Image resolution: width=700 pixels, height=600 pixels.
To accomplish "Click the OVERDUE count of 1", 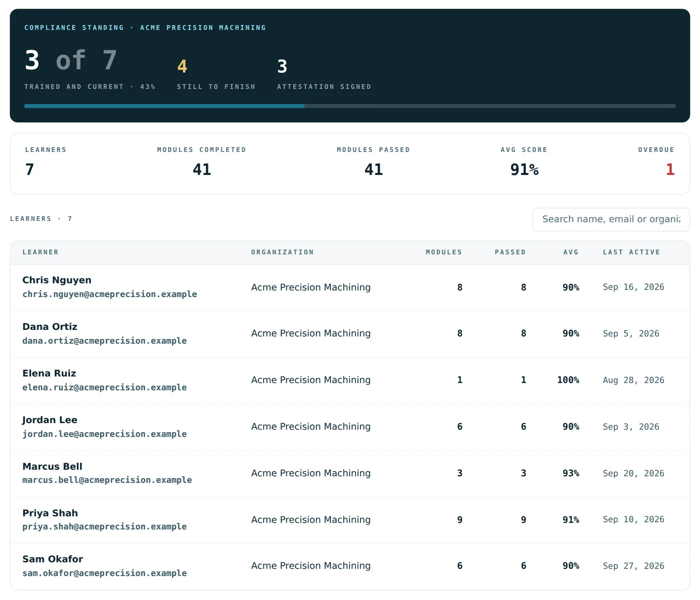I will pos(670,169).
